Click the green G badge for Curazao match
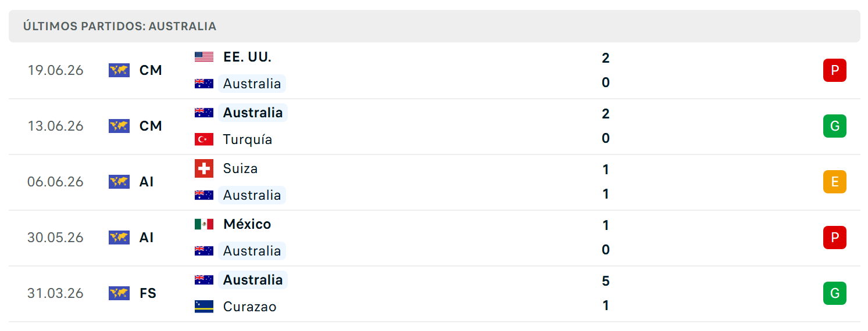Image resolution: width=868 pixels, height=331 pixels. (835, 293)
